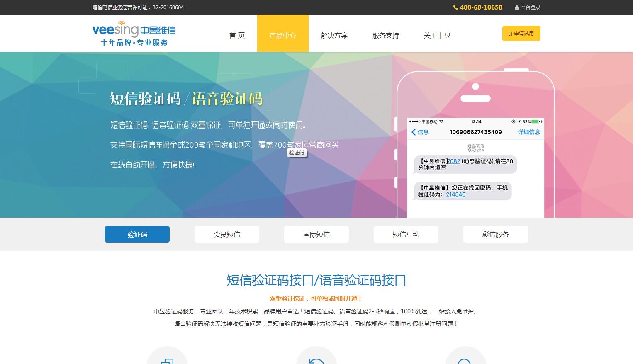Select the 验证码 product tab
Screen dimensions: 633x364
pos(137,234)
